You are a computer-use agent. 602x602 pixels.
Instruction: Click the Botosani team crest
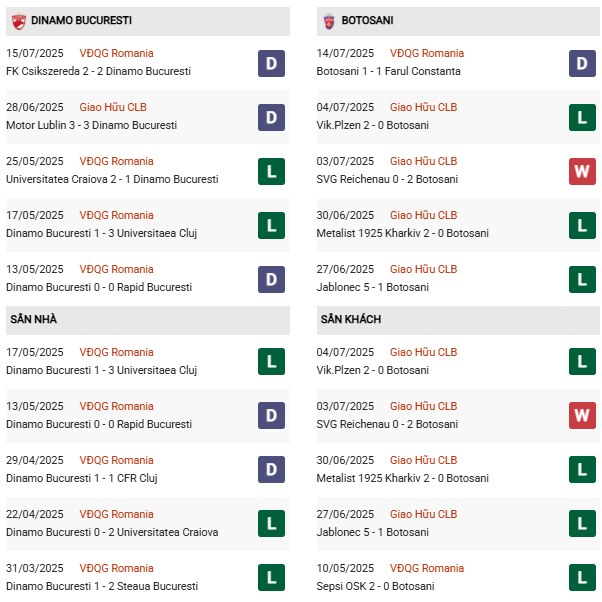[329, 22]
